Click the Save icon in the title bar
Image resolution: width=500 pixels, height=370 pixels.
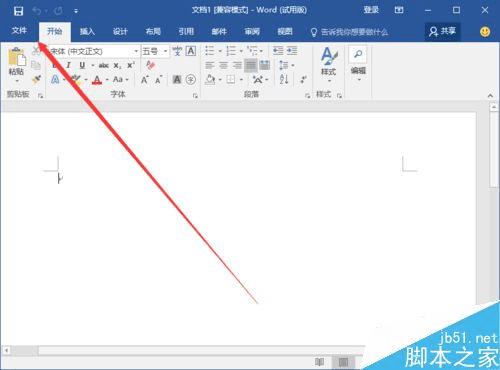pos(18,11)
